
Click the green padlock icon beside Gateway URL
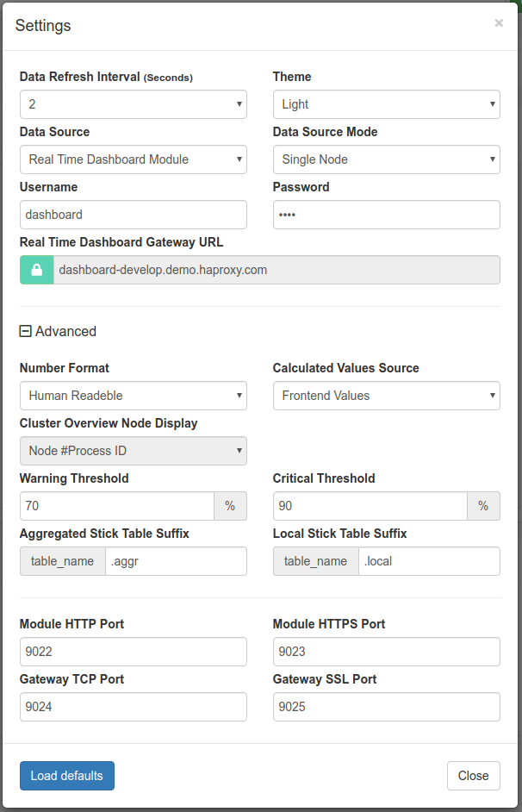click(x=35, y=270)
